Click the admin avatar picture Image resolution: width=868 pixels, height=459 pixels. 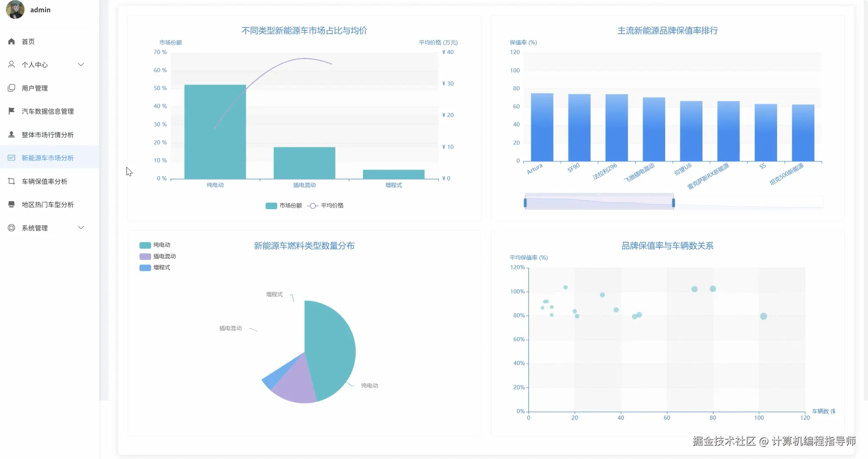click(15, 9)
